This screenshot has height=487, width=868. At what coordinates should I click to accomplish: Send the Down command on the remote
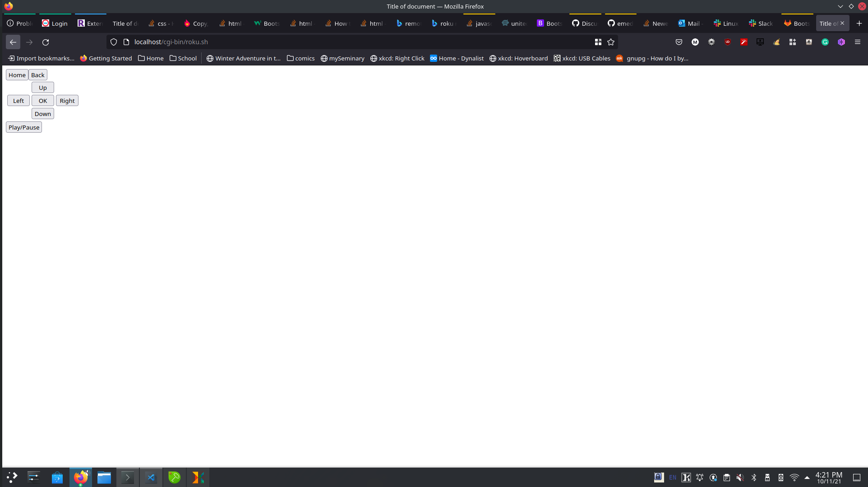pos(43,114)
